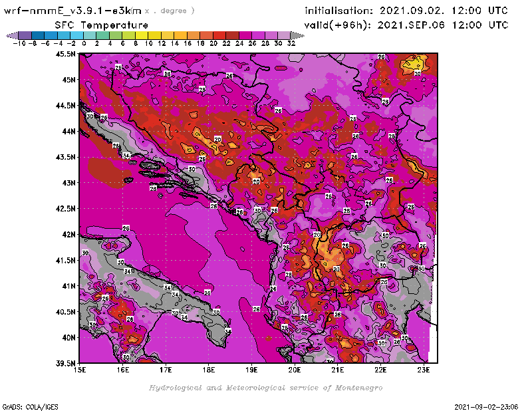
Task: Click the GrADS: COLA/IGES credit text
Action: 30,407
